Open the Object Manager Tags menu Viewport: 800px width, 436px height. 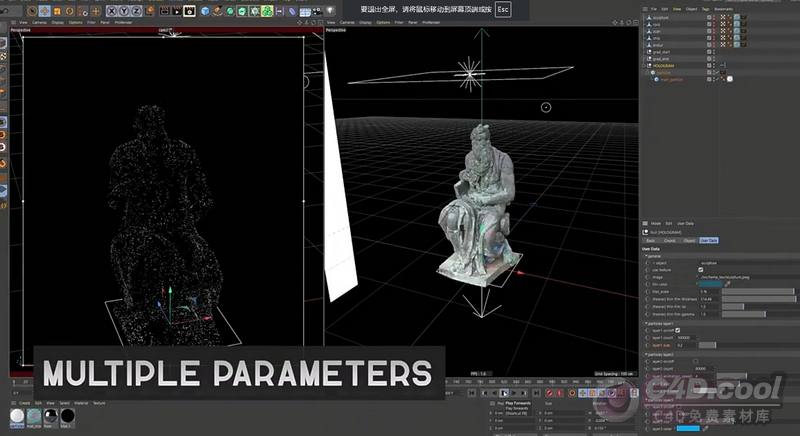coord(706,9)
